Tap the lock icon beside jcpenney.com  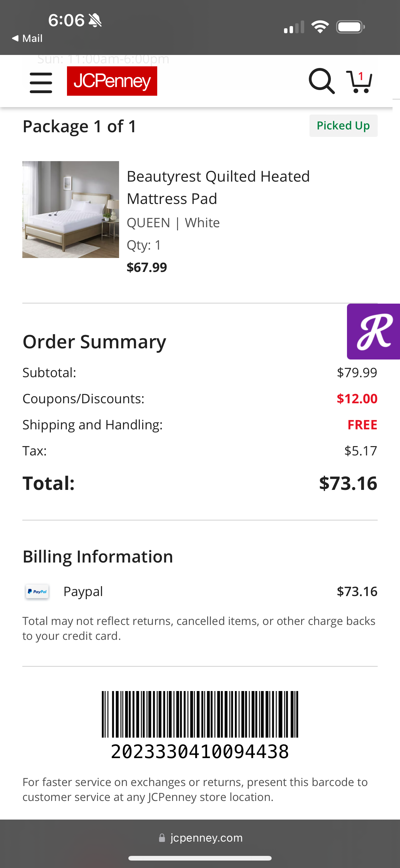click(x=162, y=838)
